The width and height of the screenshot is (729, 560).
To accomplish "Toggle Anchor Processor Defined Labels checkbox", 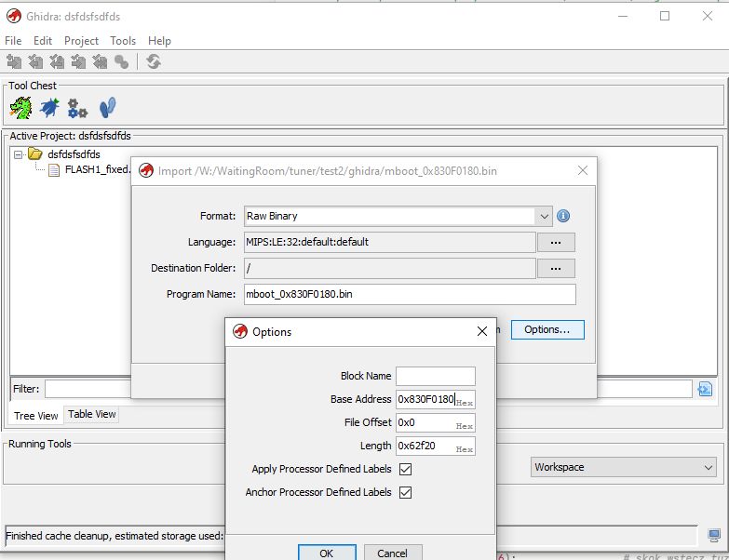I will tap(405, 492).
